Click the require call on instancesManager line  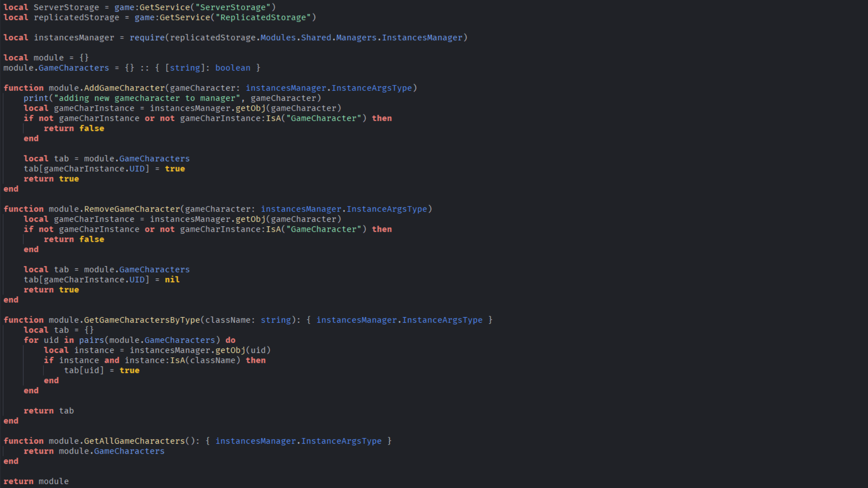coord(147,38)
